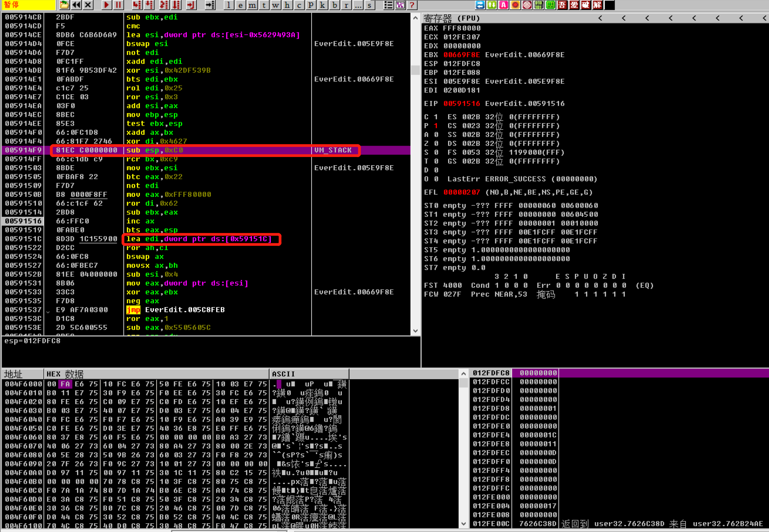Click the Trace into toolbar icon
The image size is (769, 532).
coord(164,5)
